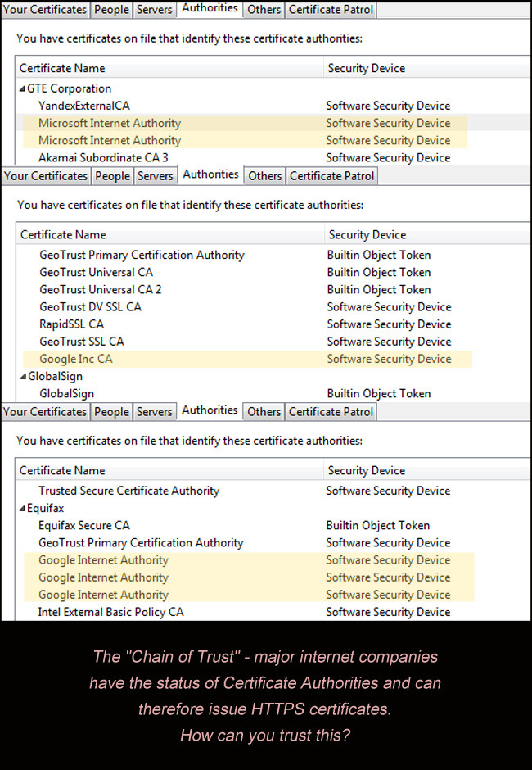This screenshot has width=532, height=770.
Task: Switch to Servers tab above the GeoTrust list
Action: 155,176
